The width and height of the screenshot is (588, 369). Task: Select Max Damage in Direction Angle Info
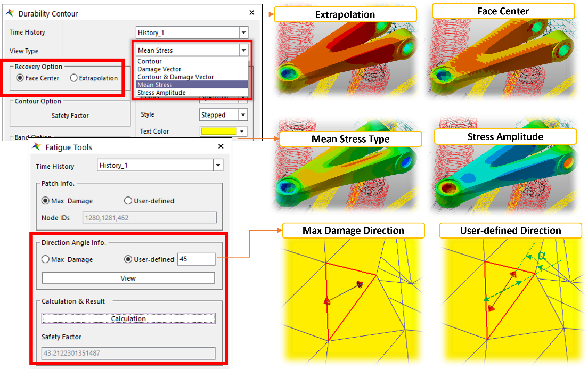pyautogui.click(x=46, y=259)
